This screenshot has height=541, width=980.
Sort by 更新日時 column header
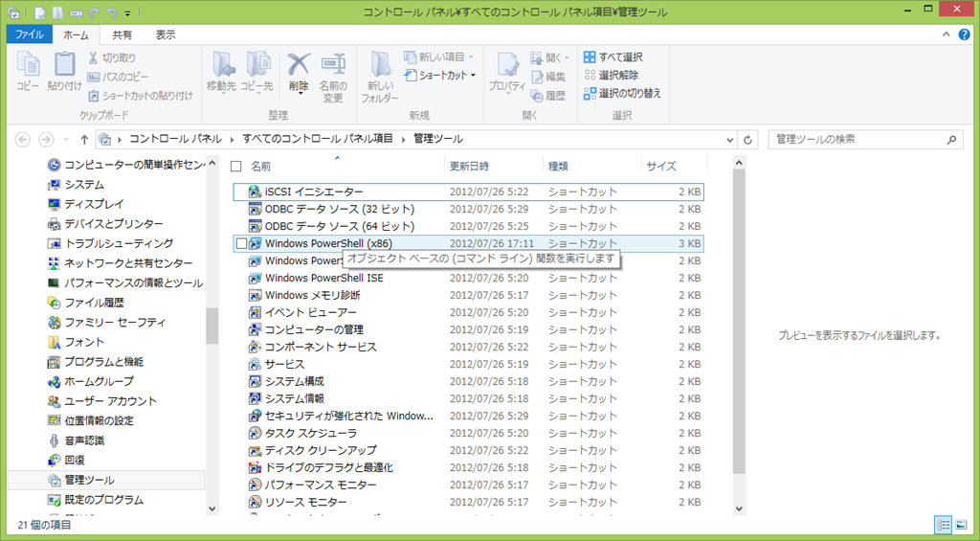(494, 167)
